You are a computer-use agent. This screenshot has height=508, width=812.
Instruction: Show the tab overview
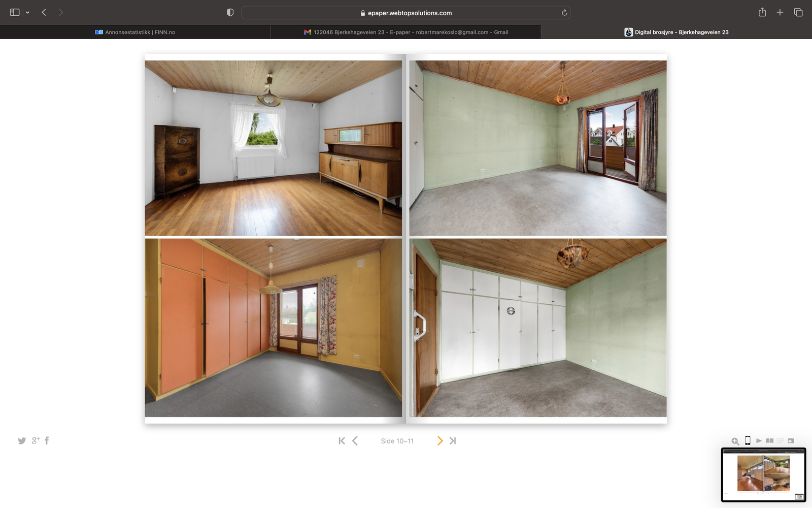pyautogui.click(x=798, y=12)
